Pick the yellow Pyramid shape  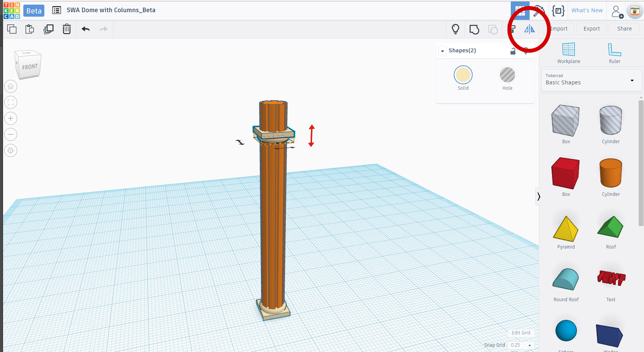coord(566,229)
